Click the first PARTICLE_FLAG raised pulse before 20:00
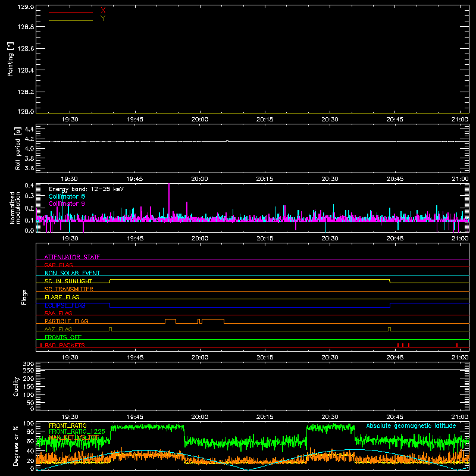Image resolution: width=476 pixels, height=476 pixels. [170, 321]
